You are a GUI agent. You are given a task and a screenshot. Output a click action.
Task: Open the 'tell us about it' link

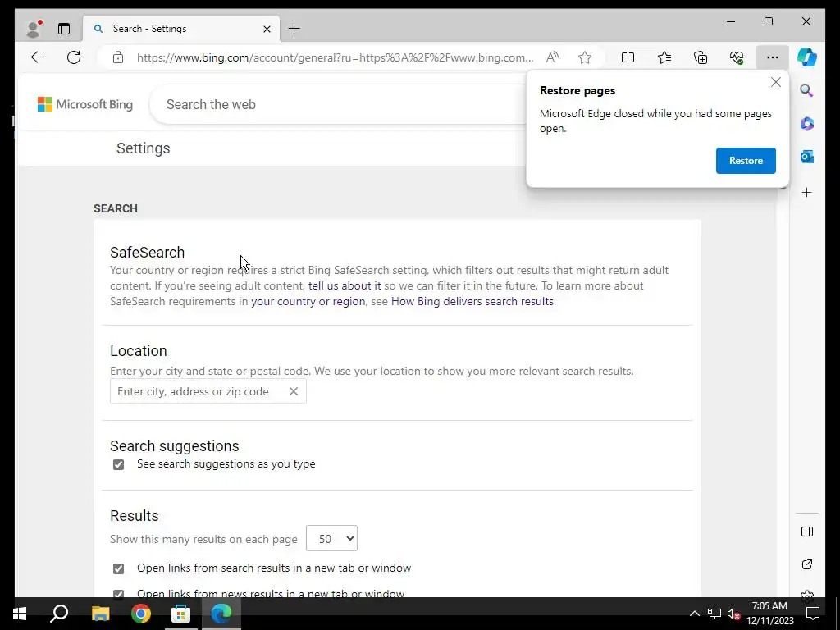coord(345,285)
